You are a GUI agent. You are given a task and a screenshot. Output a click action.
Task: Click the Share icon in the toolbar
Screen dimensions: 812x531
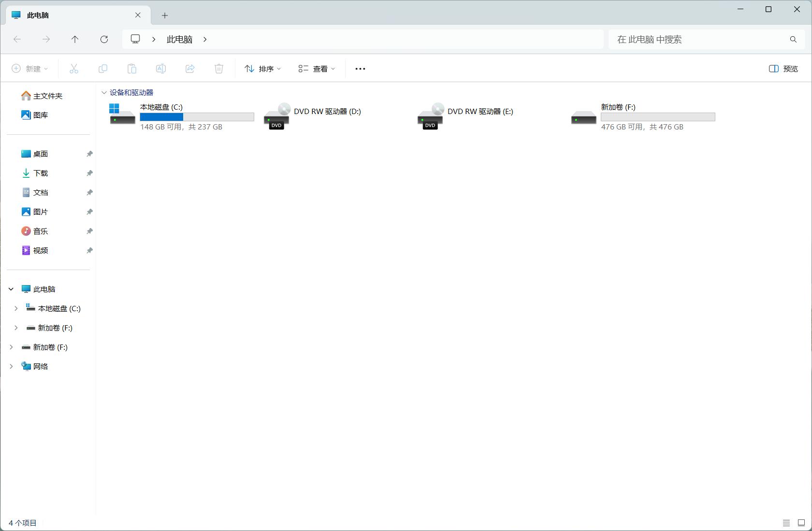(x=189, y=69)
